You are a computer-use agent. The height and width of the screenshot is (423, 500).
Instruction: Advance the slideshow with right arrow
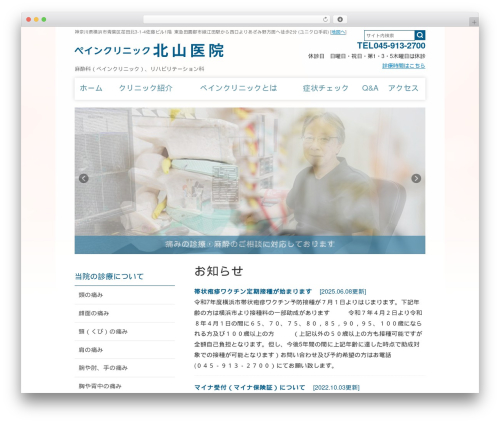[x=416, y=178]
